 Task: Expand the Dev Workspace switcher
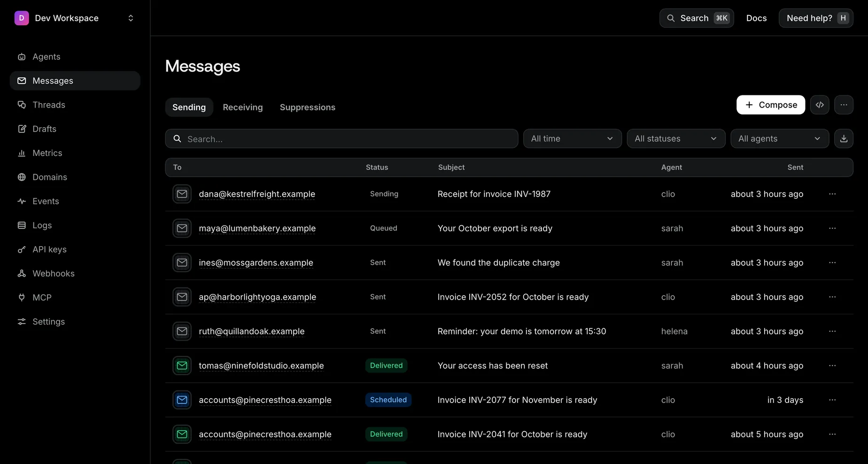click(x=75, y=18)
